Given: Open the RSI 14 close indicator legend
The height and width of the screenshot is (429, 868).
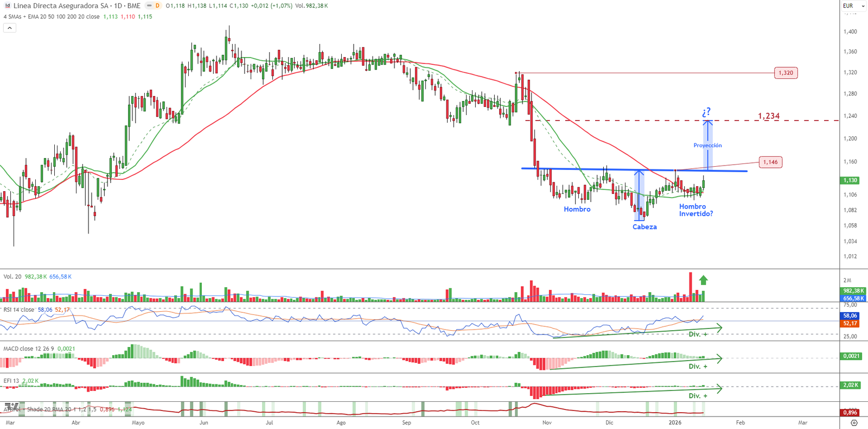Looking at the screenshot, I should click(x=19, y=310).
